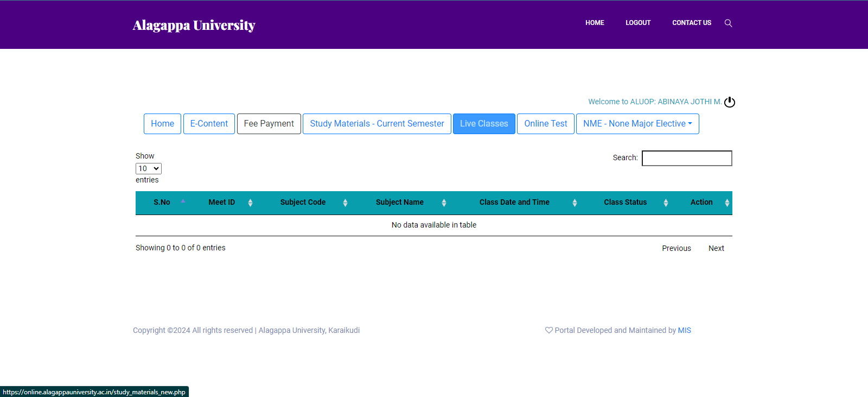The height and width of the screenshot is (397, 868).
Task: Click the Action column header text
Action: 701,202
